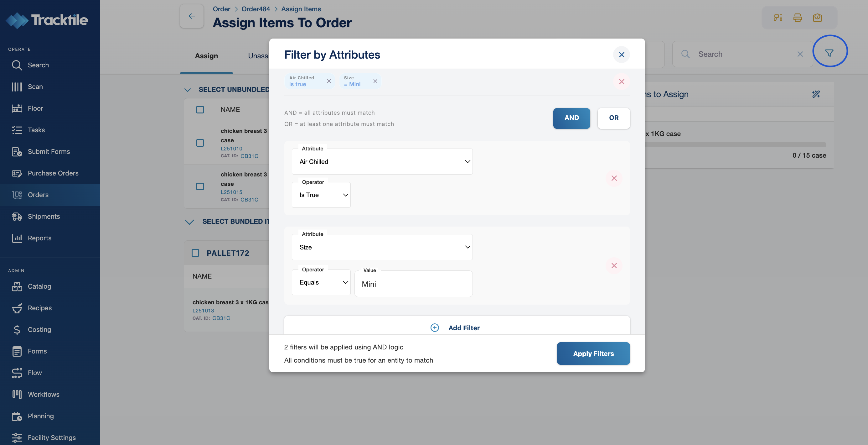Remove the Size filter row
Screen dimensions: 868x445
click(614, 266)
